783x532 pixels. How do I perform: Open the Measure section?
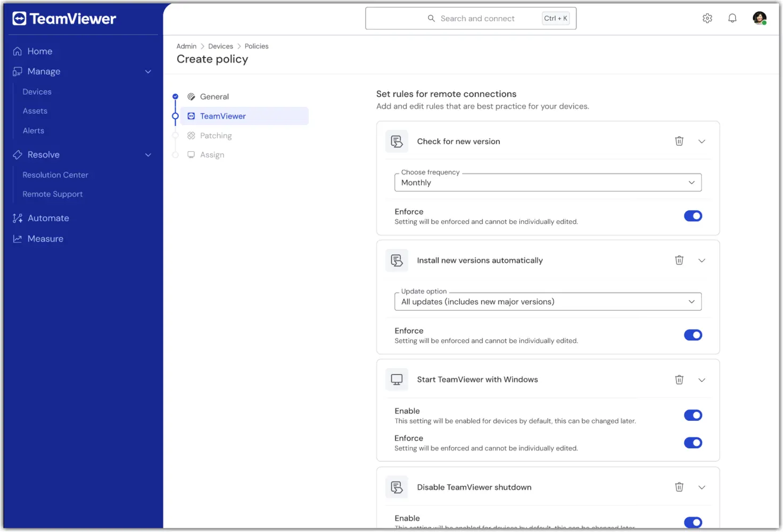click(x=45, y=239)
